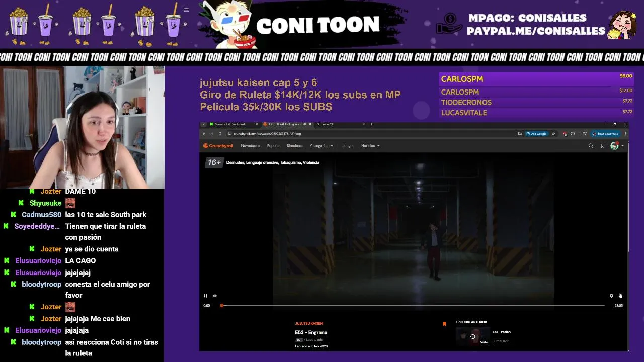Open the Juegos menu item
644x362 pixels.
348,146
